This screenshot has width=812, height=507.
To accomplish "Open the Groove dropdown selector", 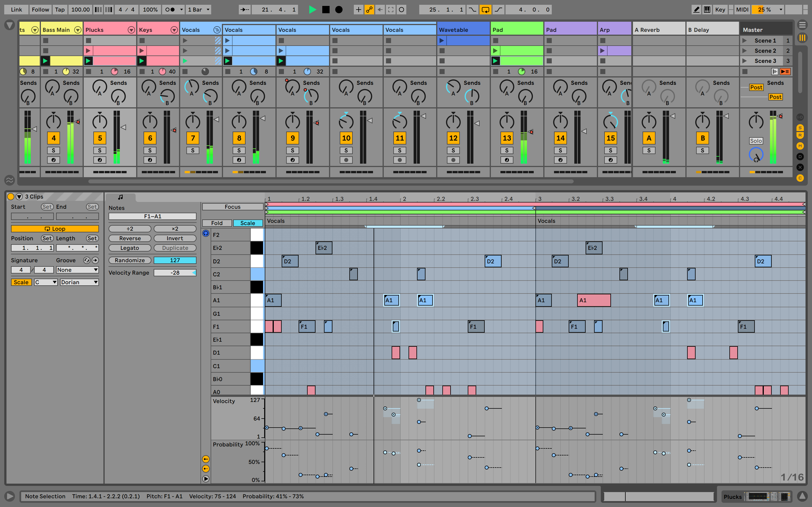I will click(76, 269).
